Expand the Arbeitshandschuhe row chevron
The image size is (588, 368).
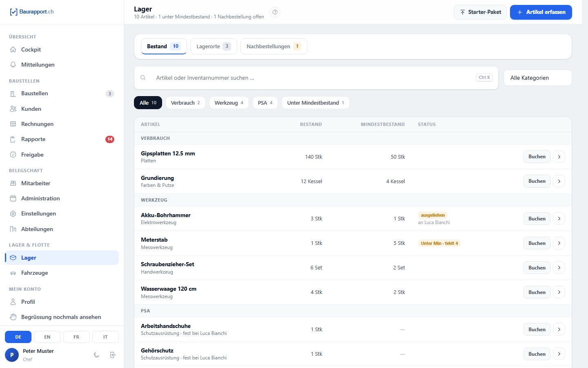click(559, 330)
